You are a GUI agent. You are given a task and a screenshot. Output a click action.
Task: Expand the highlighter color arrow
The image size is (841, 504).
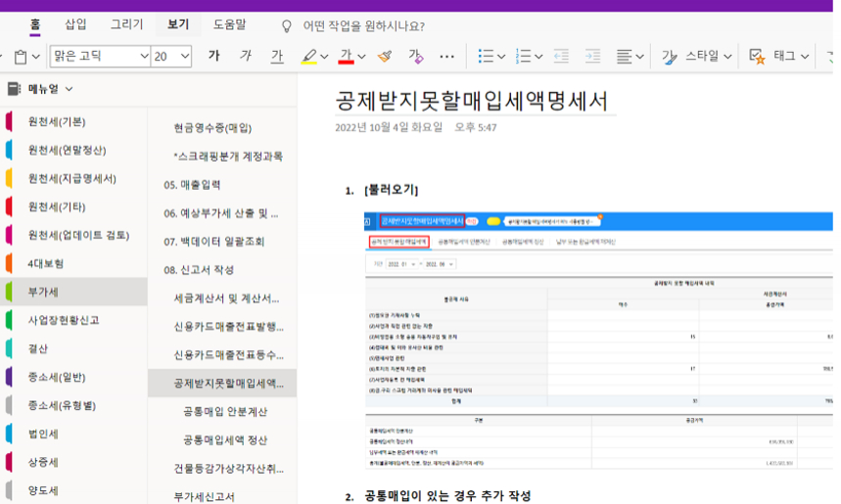coord(324,57)
